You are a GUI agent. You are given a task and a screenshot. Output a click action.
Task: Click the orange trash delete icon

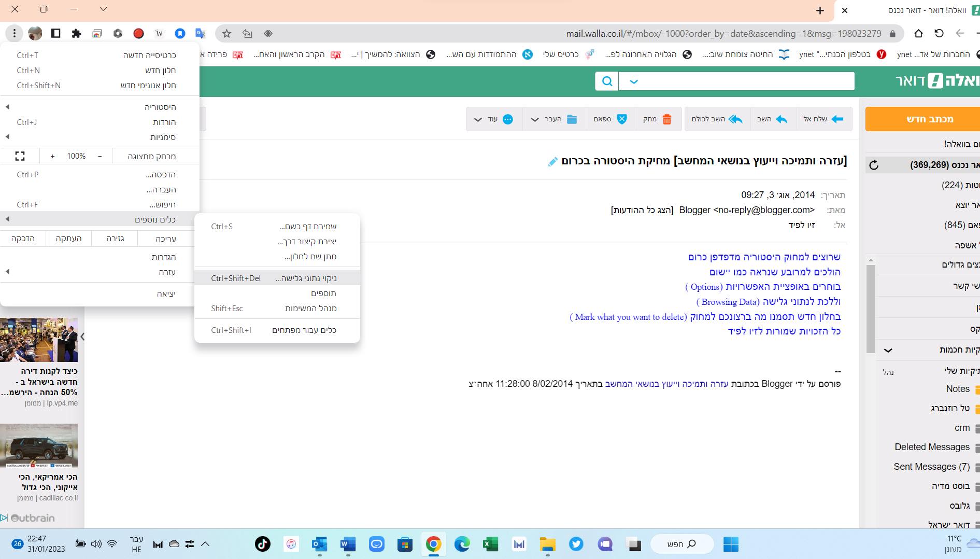point(666,119)
